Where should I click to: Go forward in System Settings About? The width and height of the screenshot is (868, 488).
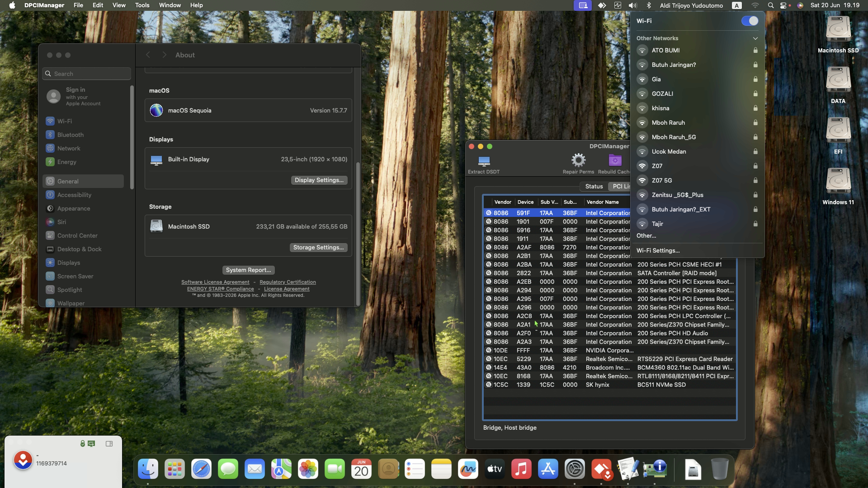coord(164,55)
